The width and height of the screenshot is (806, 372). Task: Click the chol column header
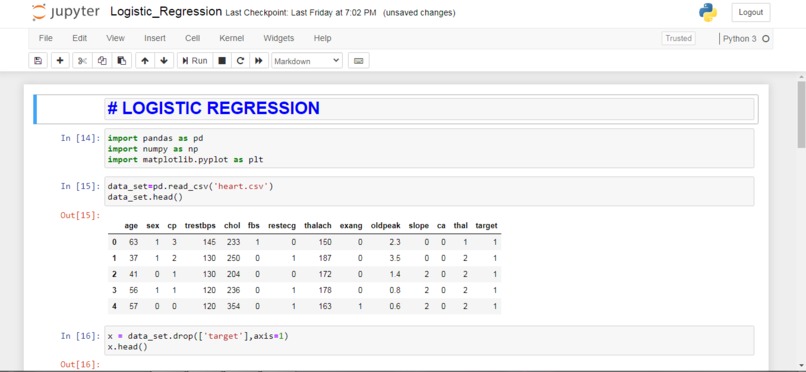pyautogui.click(x=232, y=226)
